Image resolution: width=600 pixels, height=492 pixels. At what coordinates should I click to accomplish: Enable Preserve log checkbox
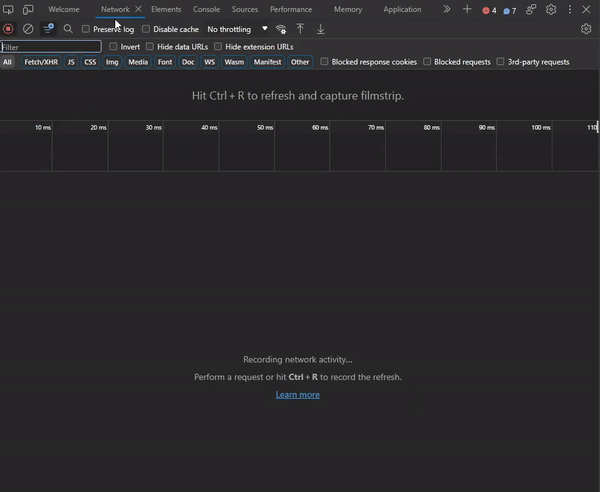(86, 29)
